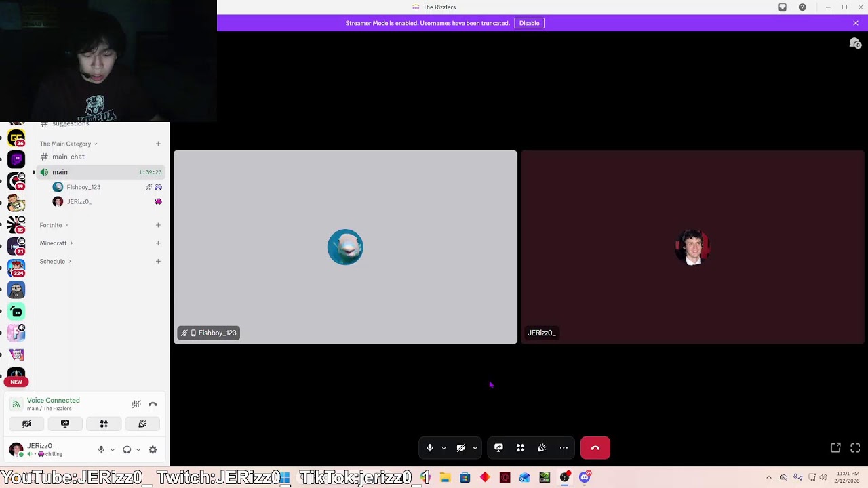
Task: Open the green Streamlabs-style server icon
Action: [x=16, y=311]
